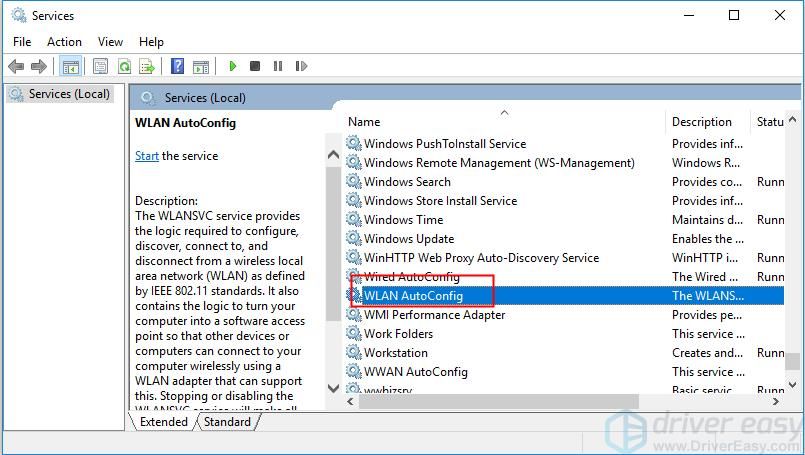Click 'The WLANS...' description cell
Screen dimensions: 805x455
coord(708,296)
